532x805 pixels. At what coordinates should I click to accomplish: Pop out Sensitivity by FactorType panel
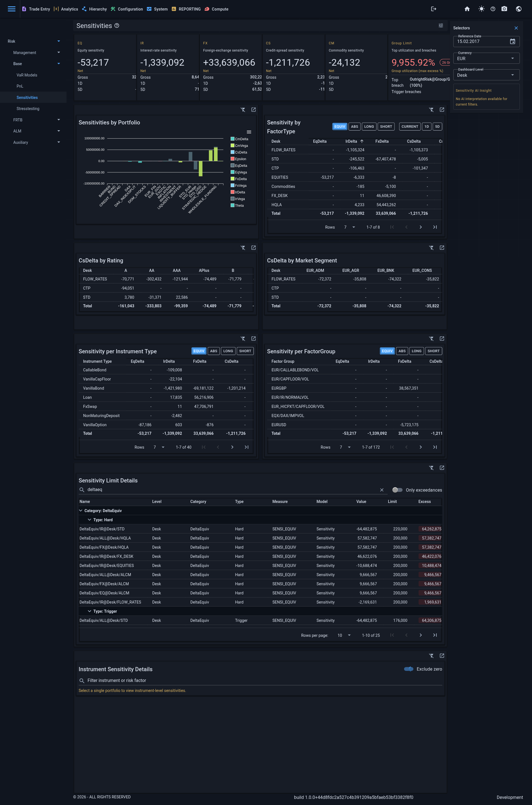coord(442,109)
